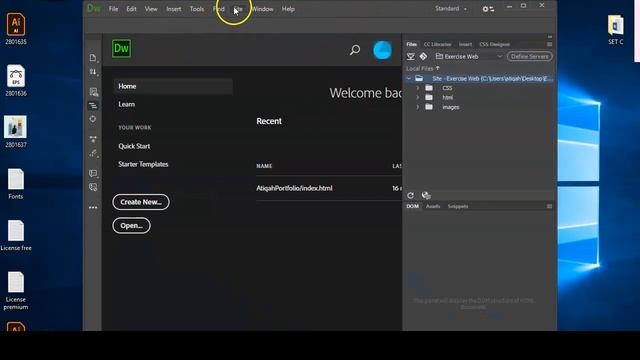
Task: Open the blue user profile avatar
Action: coord(382,50)
